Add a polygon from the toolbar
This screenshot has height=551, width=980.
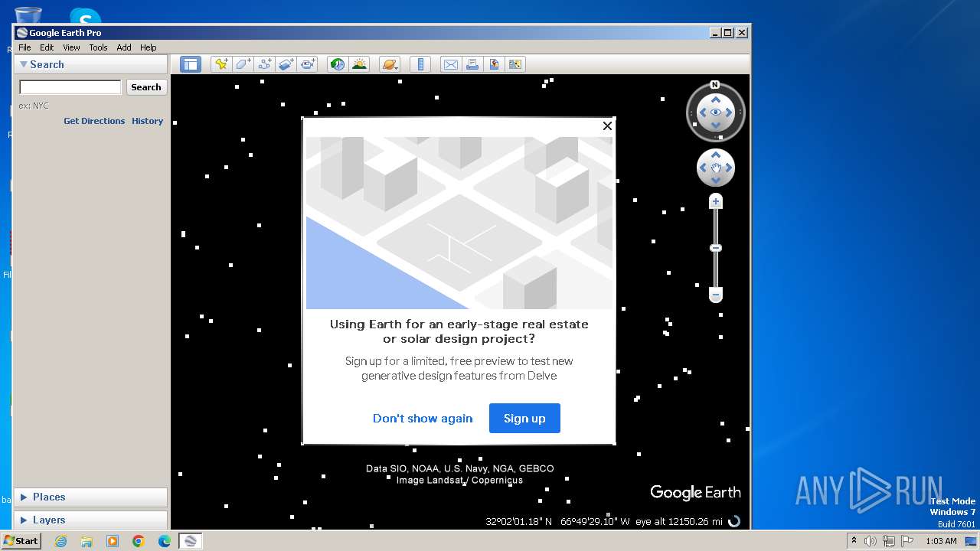tap(243, 64)
